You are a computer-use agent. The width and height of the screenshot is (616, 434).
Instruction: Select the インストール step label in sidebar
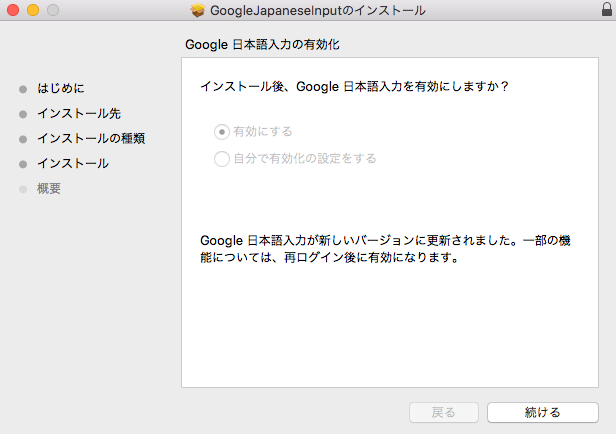tap(73, 164)
